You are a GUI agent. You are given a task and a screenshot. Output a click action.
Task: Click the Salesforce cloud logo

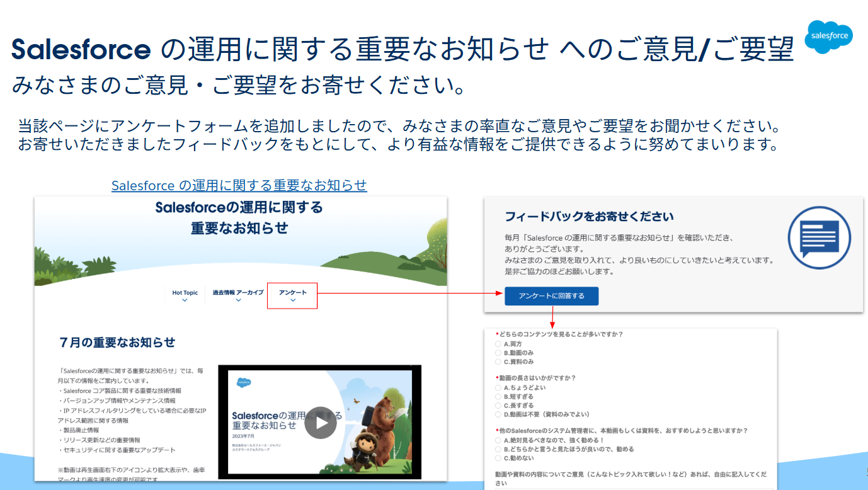(x=828, y=37)
